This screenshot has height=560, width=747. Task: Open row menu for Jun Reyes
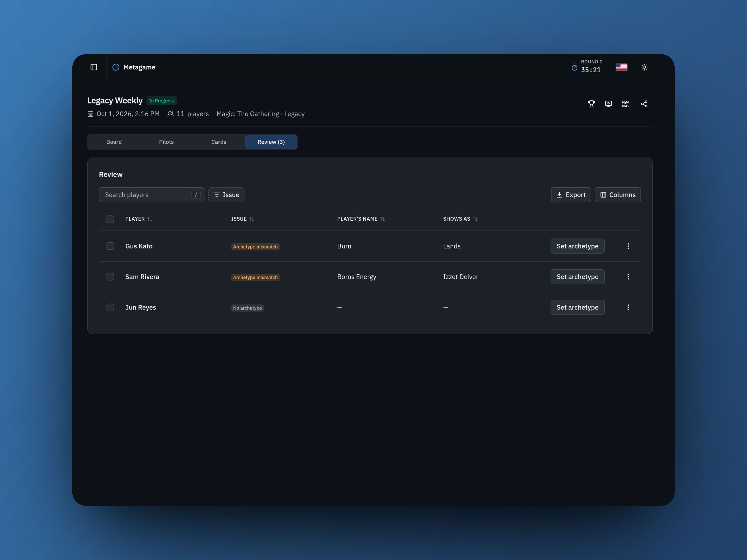tap(628, 307)
